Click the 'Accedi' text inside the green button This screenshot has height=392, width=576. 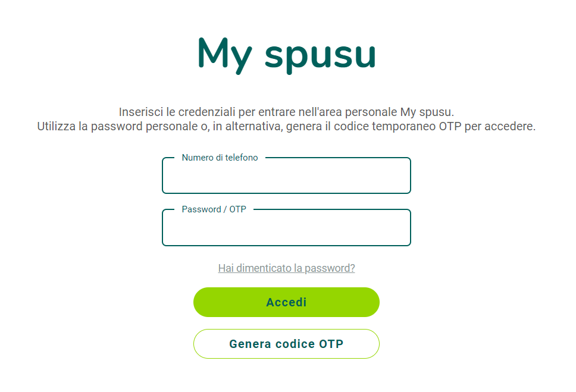286,302
